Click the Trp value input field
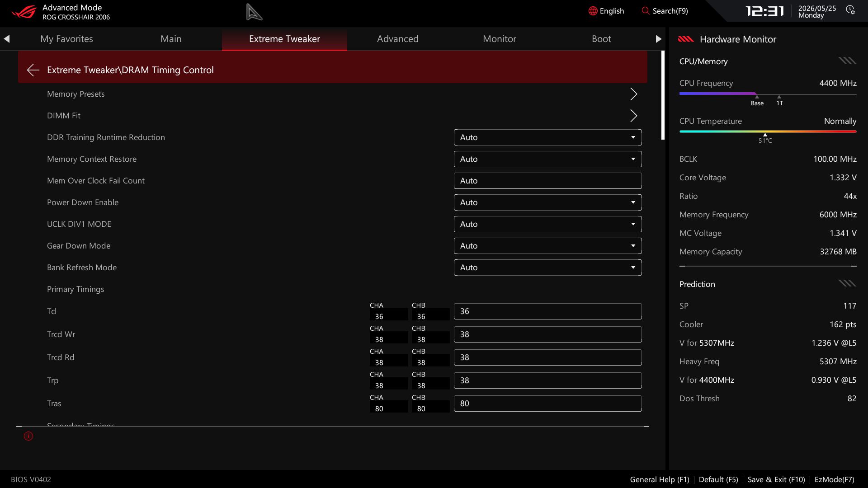The width and height of the screenshot is (868, 488). tap(547, 380)
